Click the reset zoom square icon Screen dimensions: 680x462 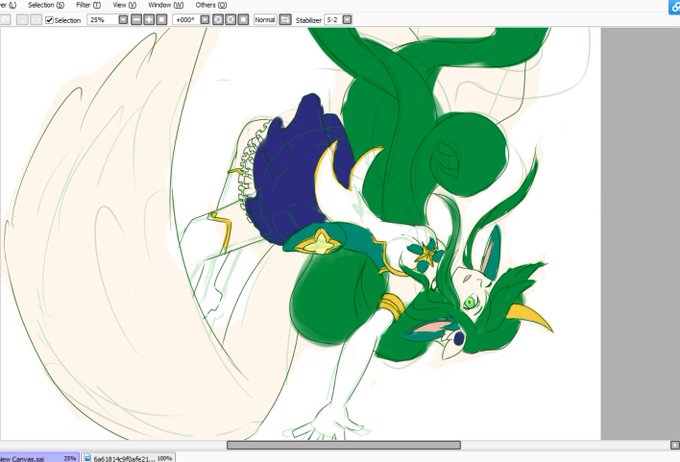pyautogui.click(x=161, y=20)
